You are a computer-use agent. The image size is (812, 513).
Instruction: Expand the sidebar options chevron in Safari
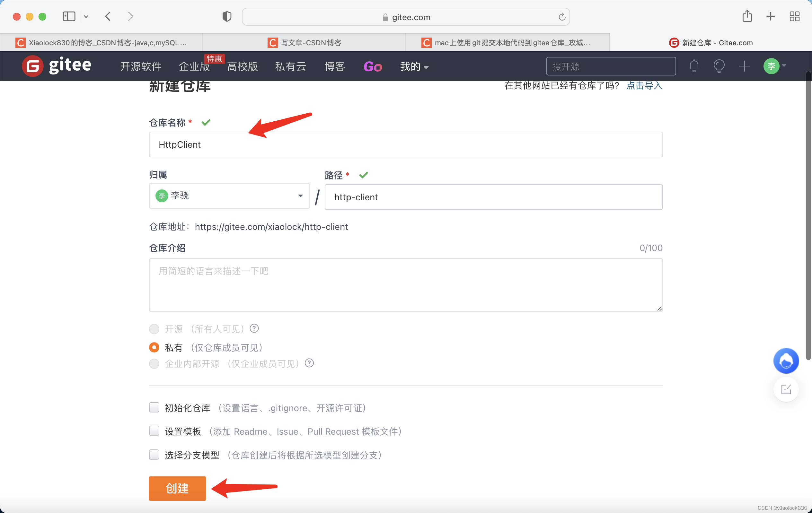point(86,16)
